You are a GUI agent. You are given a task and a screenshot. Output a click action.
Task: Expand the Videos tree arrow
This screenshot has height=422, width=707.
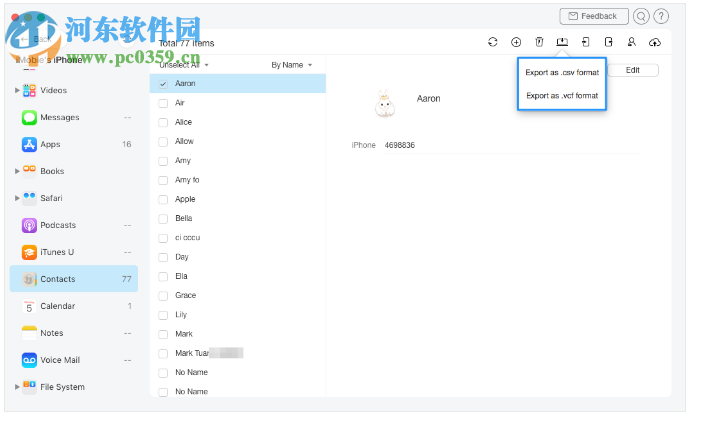(x=17, y=90)
